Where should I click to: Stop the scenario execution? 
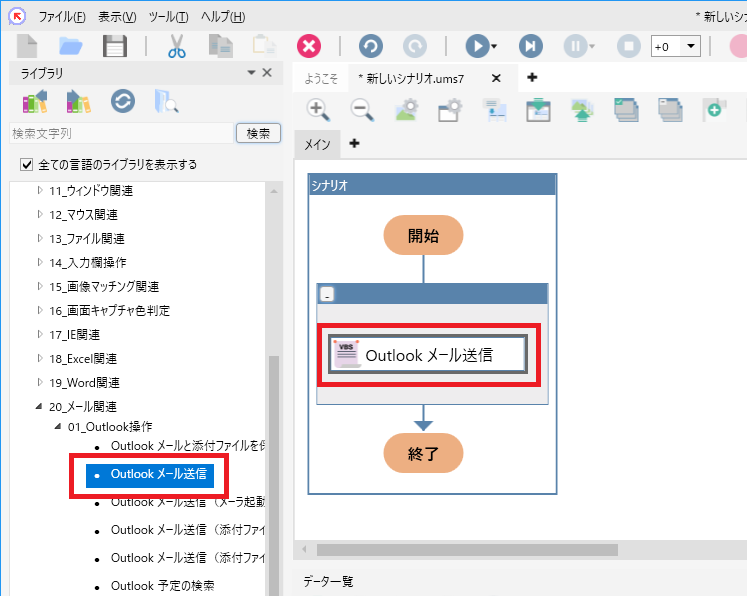point(629,46)
